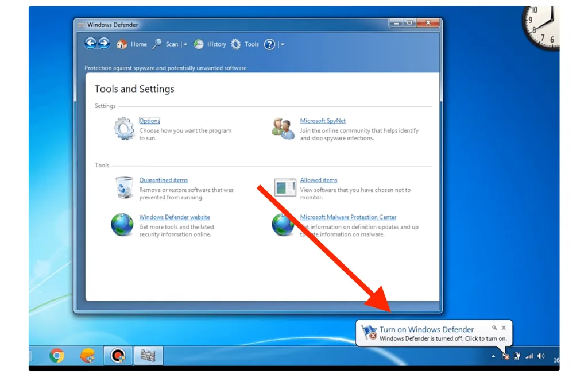
Task: Click the Quarantined items recycle bin icon
Action: pyautogui.click(x=124, y=187)
